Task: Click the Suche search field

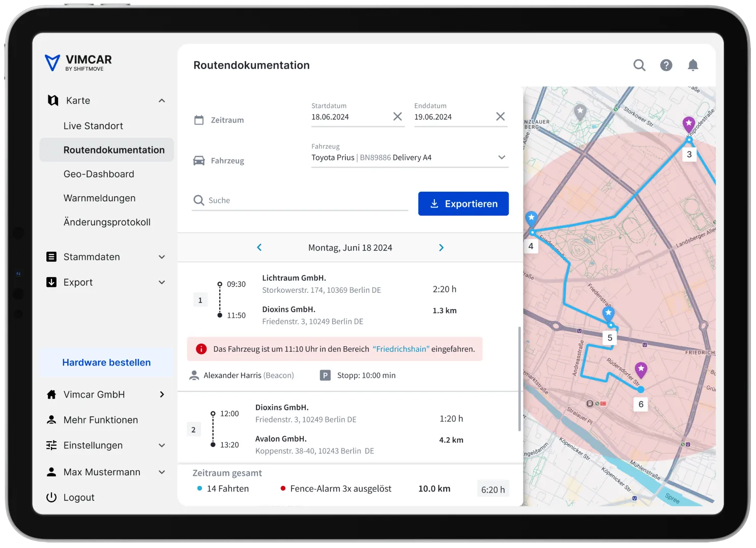Action: tap(300, 200)
